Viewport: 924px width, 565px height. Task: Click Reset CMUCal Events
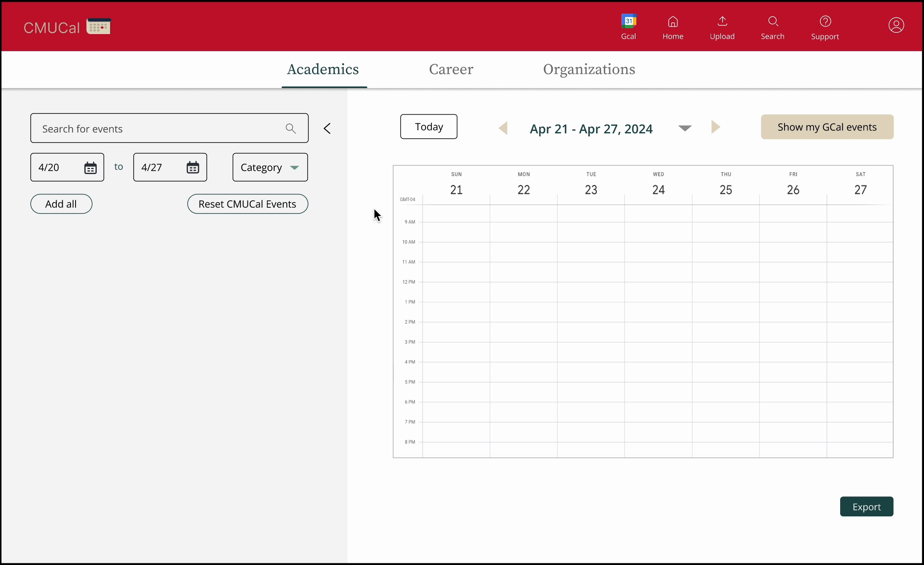tap(248, 204)
